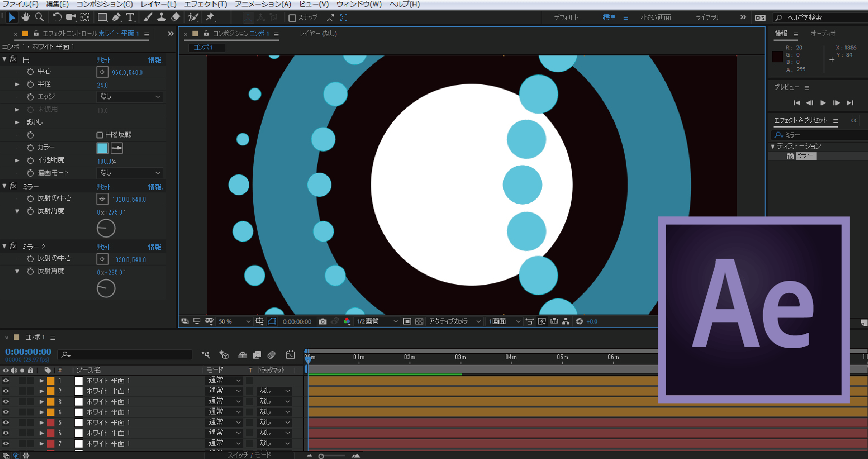Open the composition mini-flowchart icon in timeline
This screenshot has width=868, height=459.
(205, 355)
